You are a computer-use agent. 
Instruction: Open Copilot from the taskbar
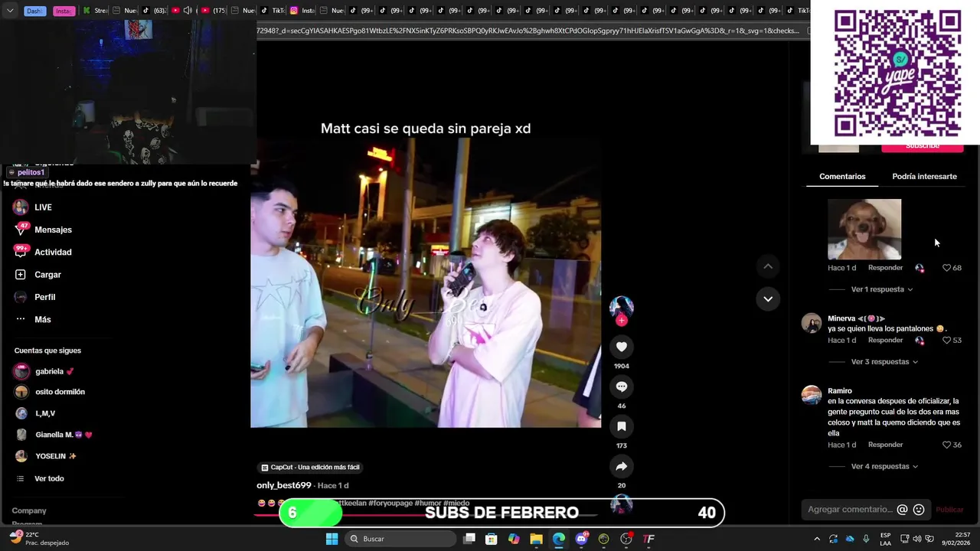(514, 539)
